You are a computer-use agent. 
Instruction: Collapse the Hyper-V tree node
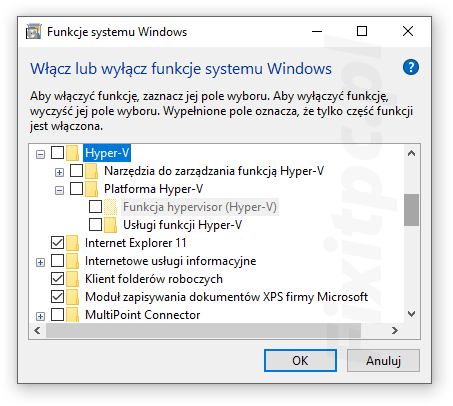(x=40, y=154)
